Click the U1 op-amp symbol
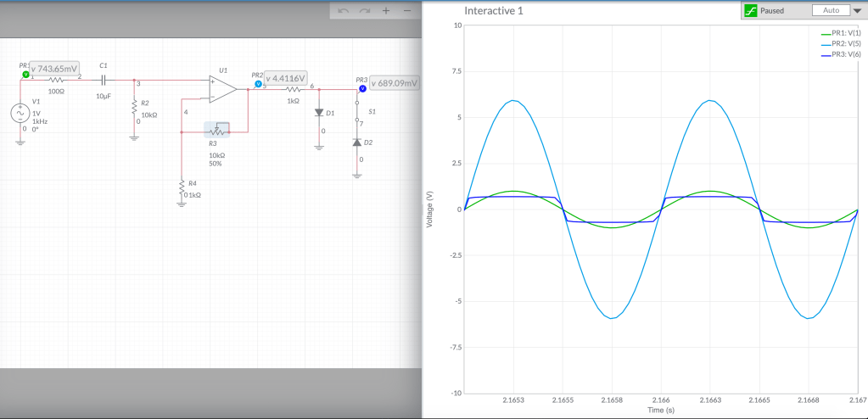 223,89
